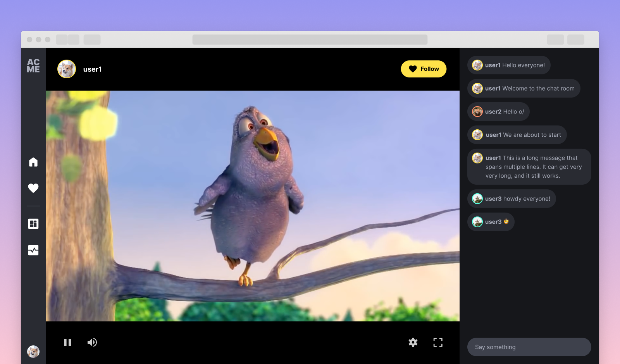The height and width of the screenshot is (364, 620).
Task: Click user2's avatar in the chat
Action: [x=477, y=111]
